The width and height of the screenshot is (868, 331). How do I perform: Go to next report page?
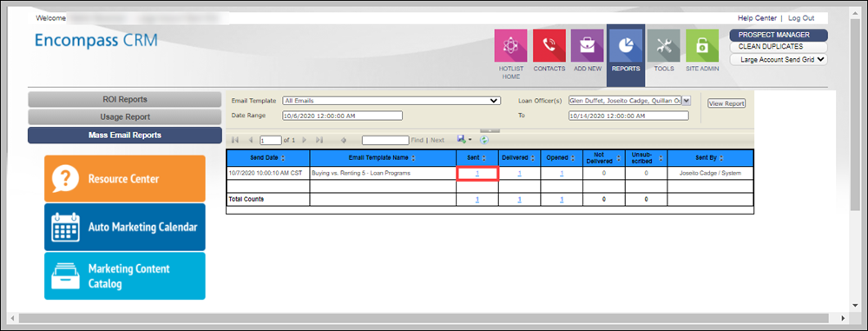tap(304, 140)
